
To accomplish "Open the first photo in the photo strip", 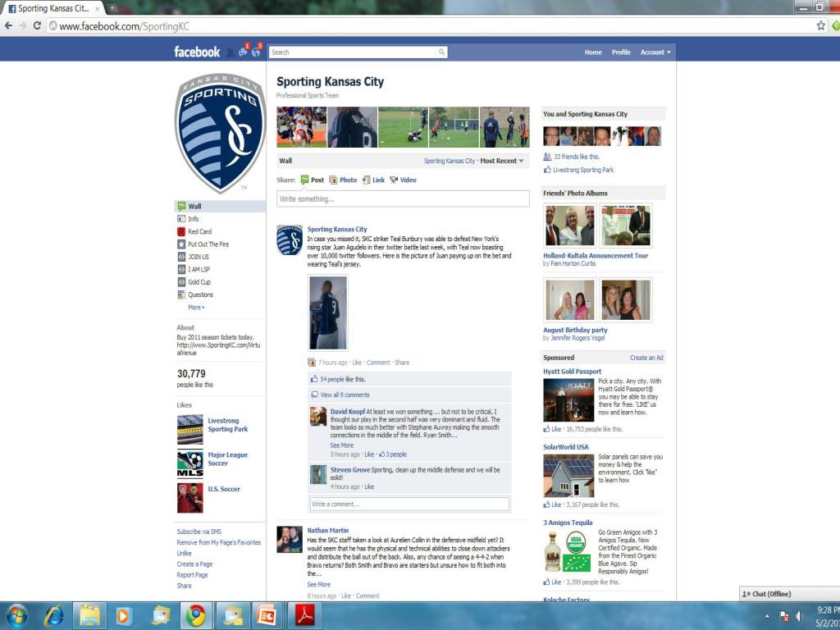I will point(302,127).
